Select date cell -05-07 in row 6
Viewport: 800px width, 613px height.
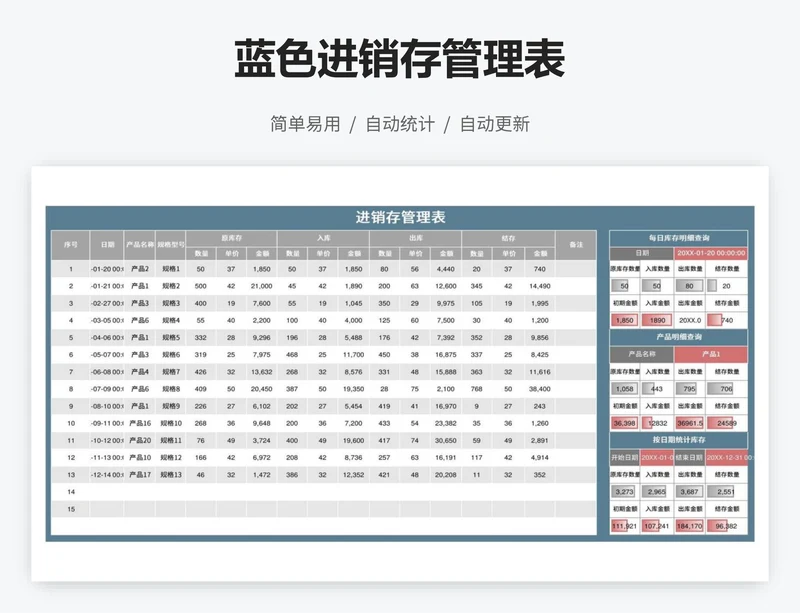pos(107,355)
